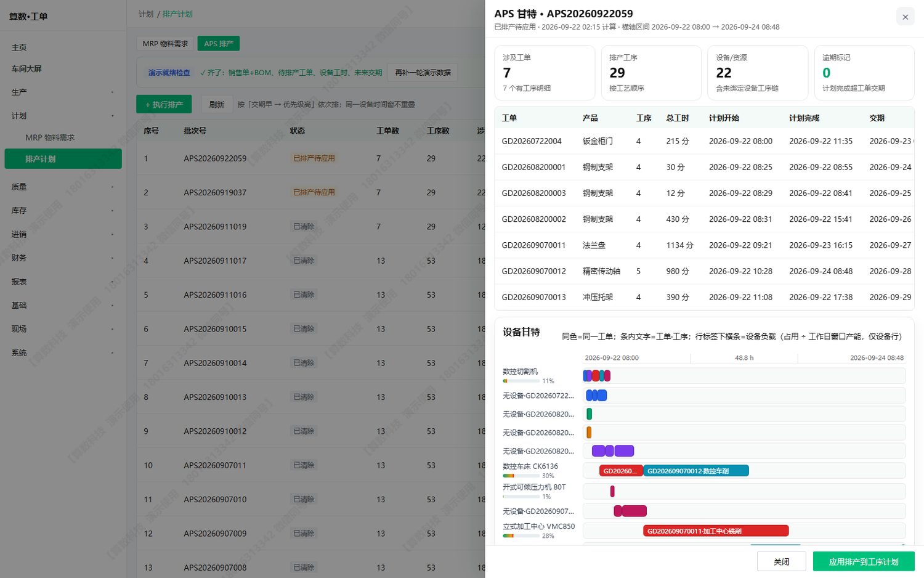Expand the 库存 sidebar menu
The image size is (924, 578).
63,211
